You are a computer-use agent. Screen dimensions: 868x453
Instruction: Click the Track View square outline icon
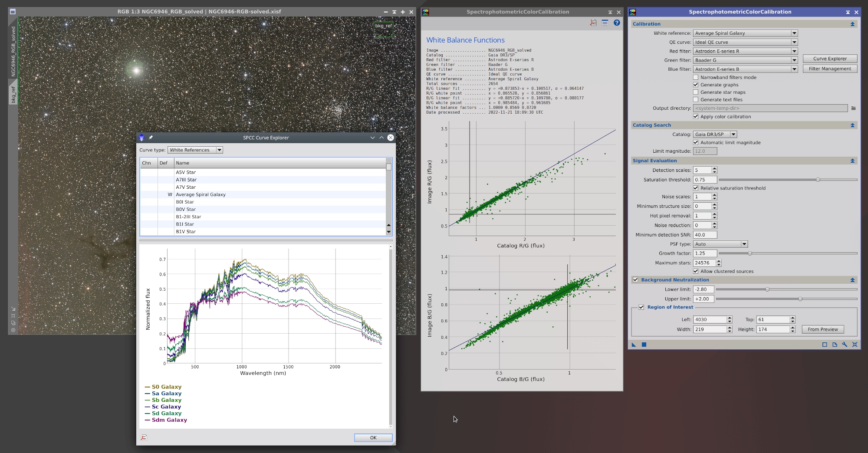coord(825,345)
